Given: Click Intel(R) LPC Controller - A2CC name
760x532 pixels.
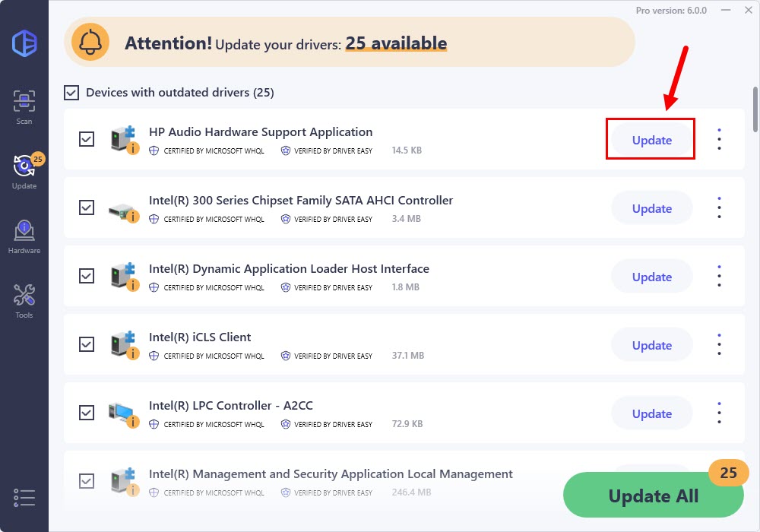Looking at the screenshot, I should tap(231, 405).
